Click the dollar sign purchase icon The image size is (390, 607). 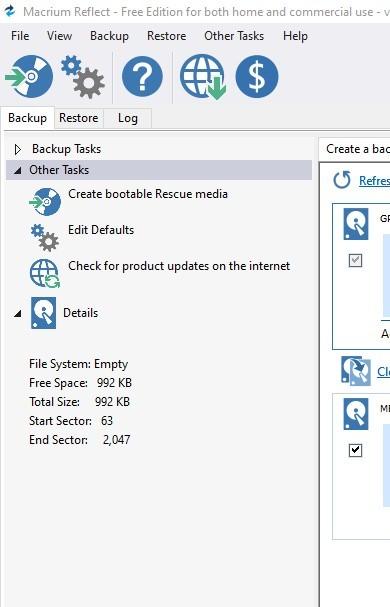257,76
